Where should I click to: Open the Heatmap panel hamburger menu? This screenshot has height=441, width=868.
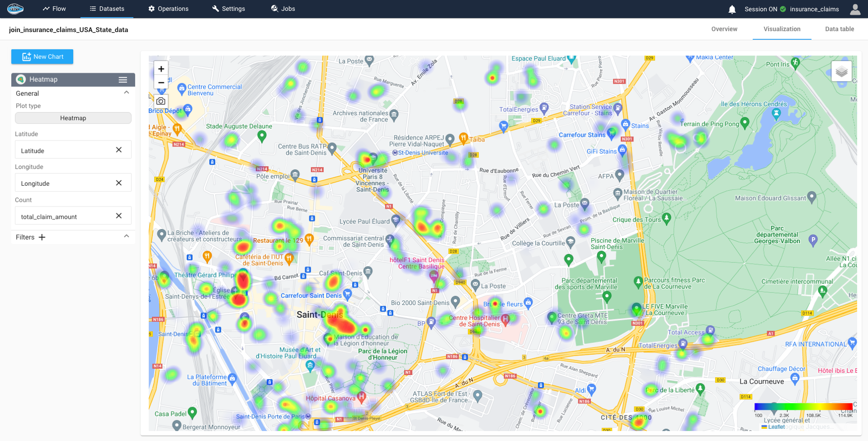point(123,80)
